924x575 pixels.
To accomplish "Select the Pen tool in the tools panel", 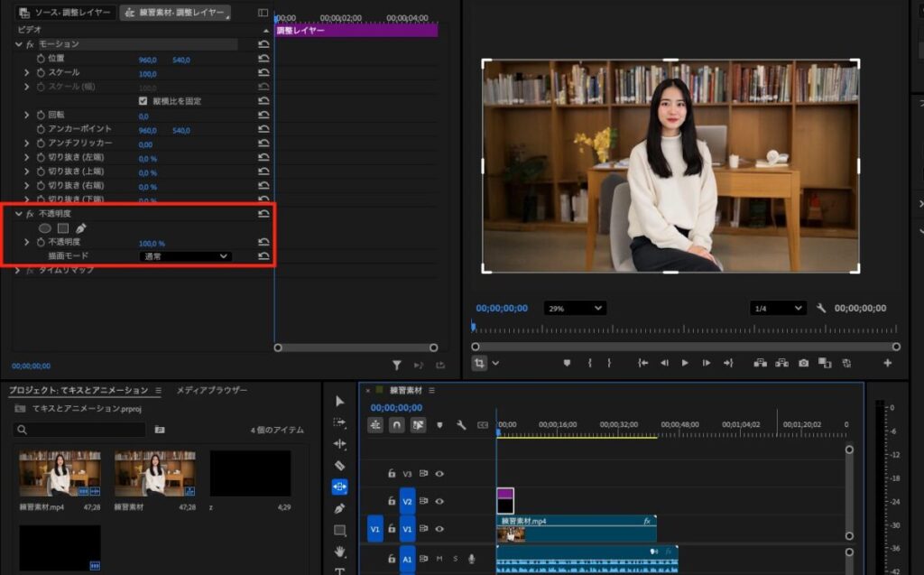I will (x=340, y=509).
